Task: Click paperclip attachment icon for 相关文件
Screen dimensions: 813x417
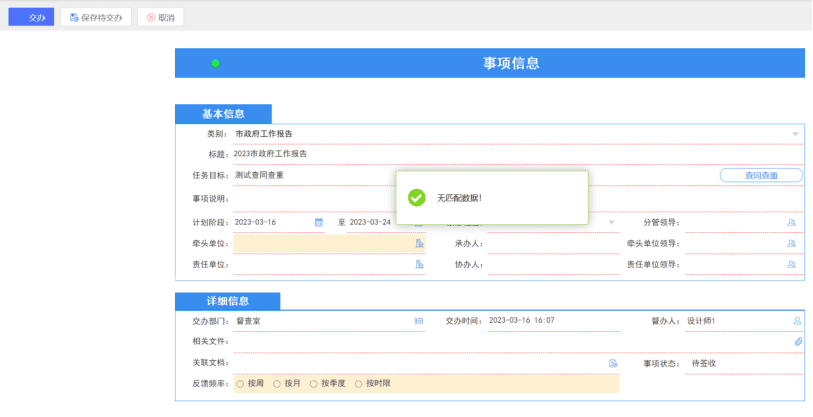Action: (798, 342)
